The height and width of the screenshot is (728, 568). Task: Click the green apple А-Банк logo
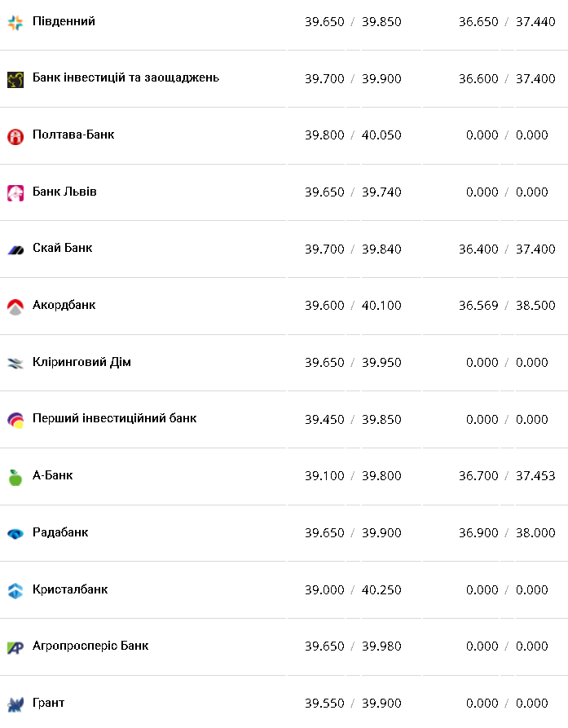(15, 477)
